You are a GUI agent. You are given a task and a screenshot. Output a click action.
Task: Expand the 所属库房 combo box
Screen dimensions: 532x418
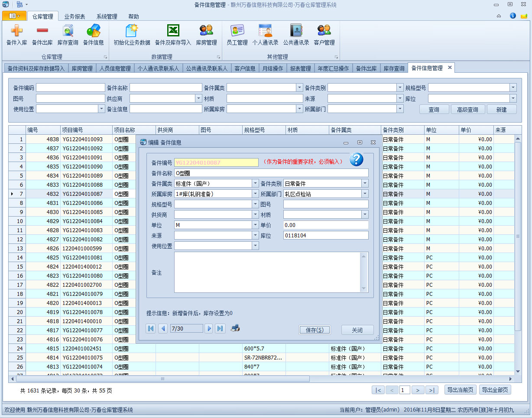(x=255, y=194)
